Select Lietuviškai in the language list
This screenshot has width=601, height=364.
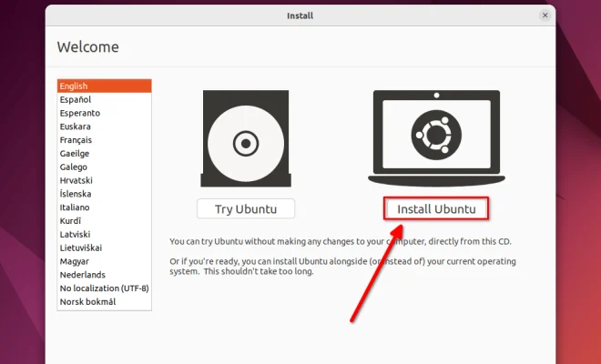pyautogui.click(x=104, y=248)
